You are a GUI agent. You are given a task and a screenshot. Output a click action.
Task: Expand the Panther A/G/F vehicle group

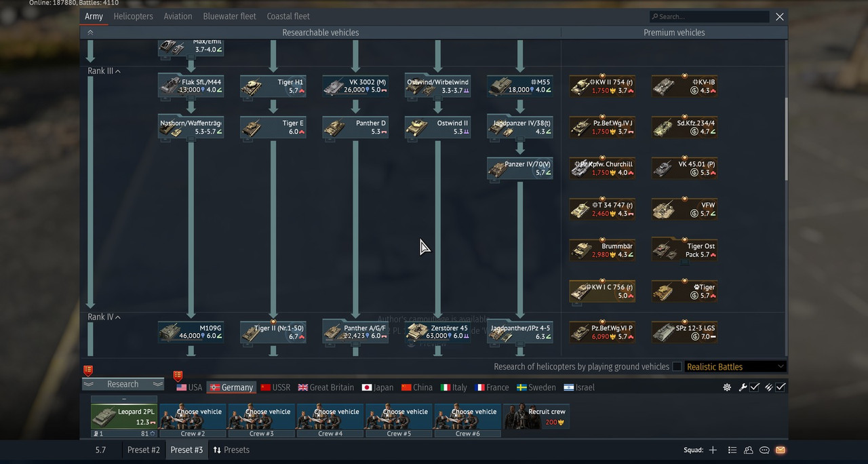pos(355,332)
